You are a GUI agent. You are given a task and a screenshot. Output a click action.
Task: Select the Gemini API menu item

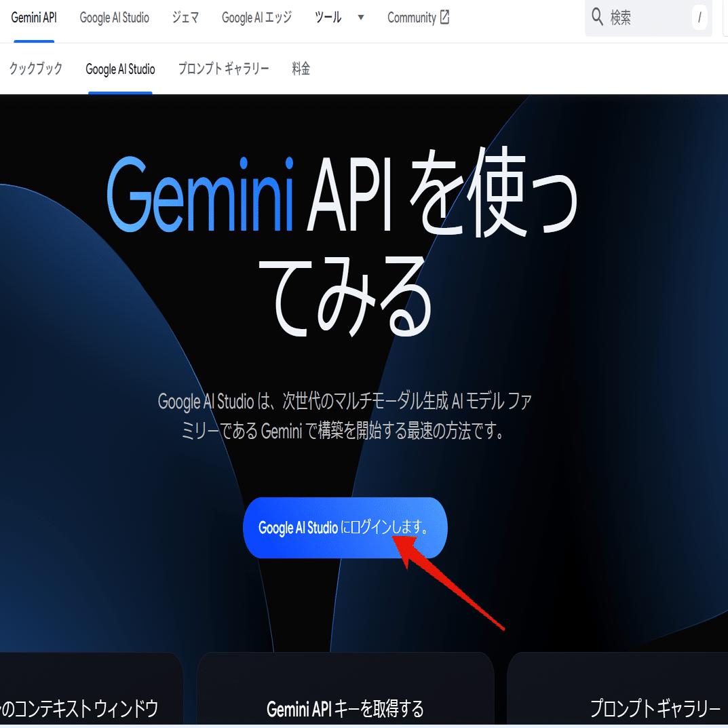[33, 18]
